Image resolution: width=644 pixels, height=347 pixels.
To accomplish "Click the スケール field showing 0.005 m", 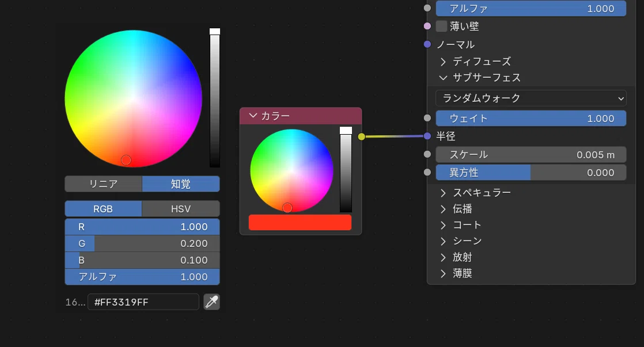I will point(531,155).
